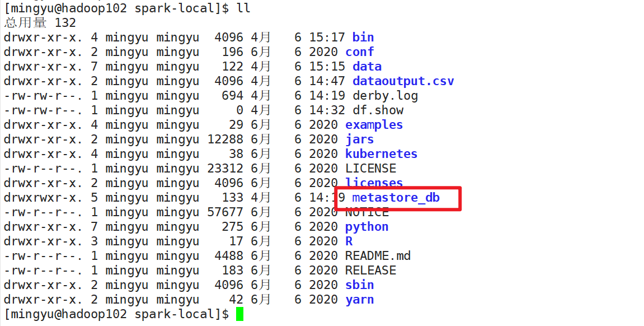Select the README.md file name
The height and width of the screenshot is (326, 644).
pos(378,255)
